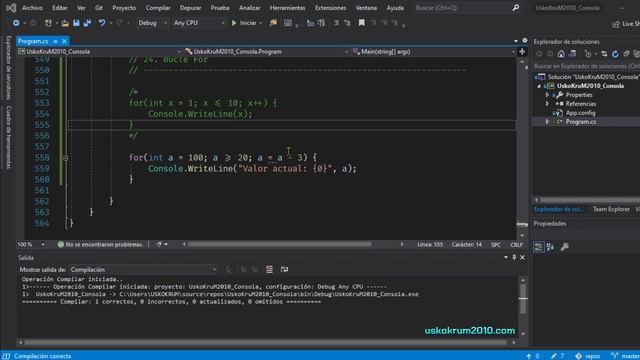
Task: Open the Any CPU platform dropdown
Action: click(199, 23)
